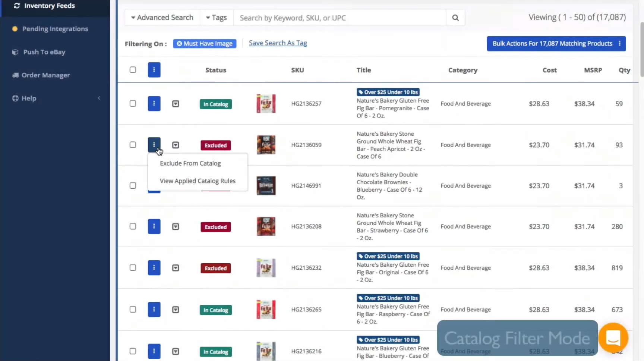Sort by MSRP column header
Viewport: 644px width, 361px height.
[x=593, y=70]
